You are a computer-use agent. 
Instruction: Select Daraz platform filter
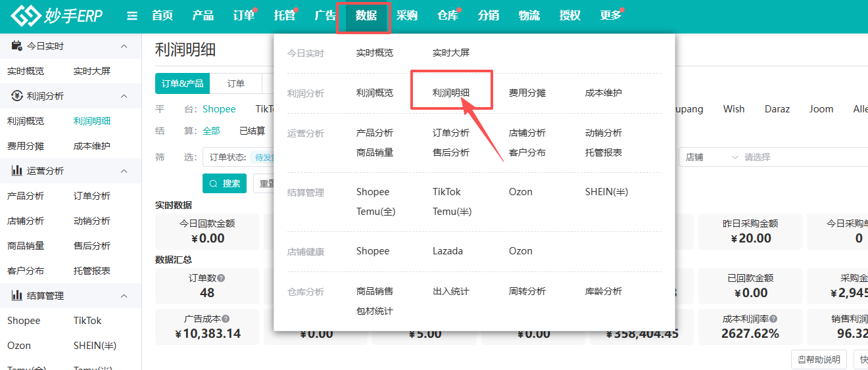(x=777, y=109)
